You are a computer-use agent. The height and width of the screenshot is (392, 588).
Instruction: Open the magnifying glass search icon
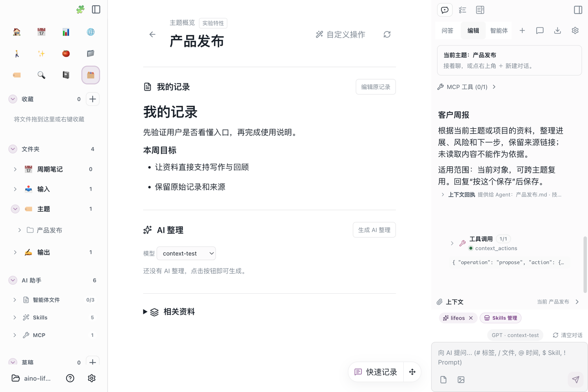(x=41, y=75)
